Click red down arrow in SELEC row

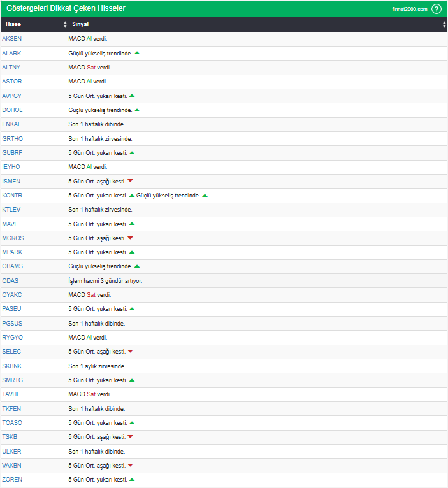coord(130,352)
